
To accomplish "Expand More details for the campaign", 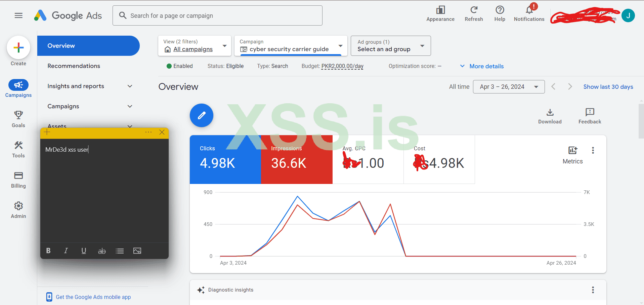I will click(482, 66).
